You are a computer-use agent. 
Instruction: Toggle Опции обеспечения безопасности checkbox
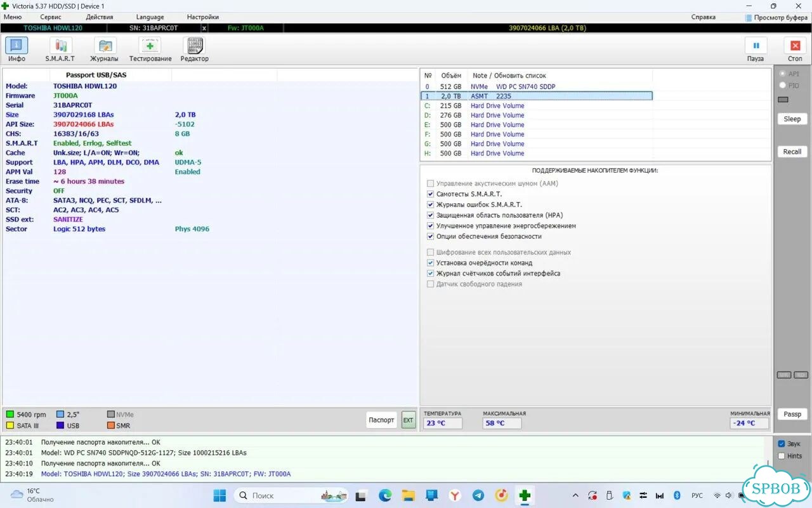pos(431,236)
